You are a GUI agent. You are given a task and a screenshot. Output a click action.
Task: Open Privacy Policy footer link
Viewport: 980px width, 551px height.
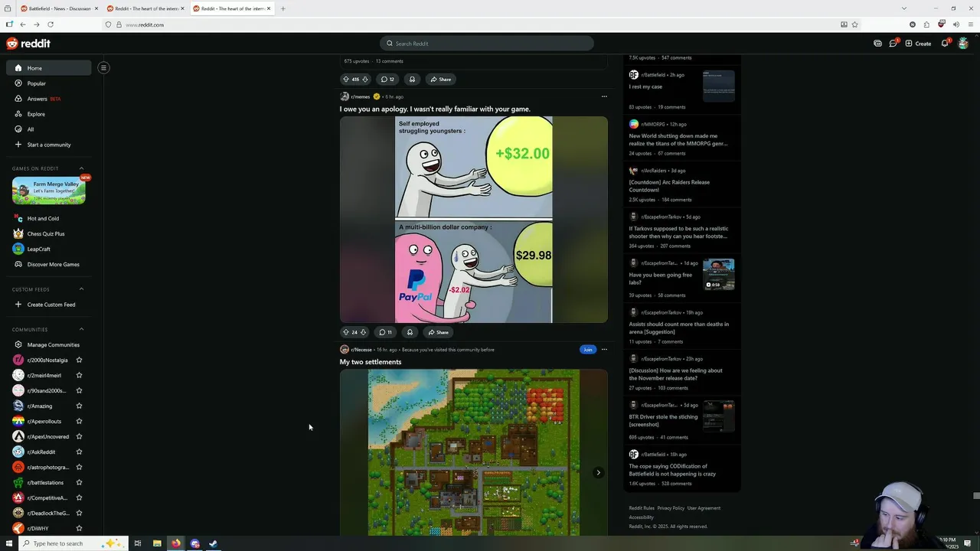click(671, 508)
